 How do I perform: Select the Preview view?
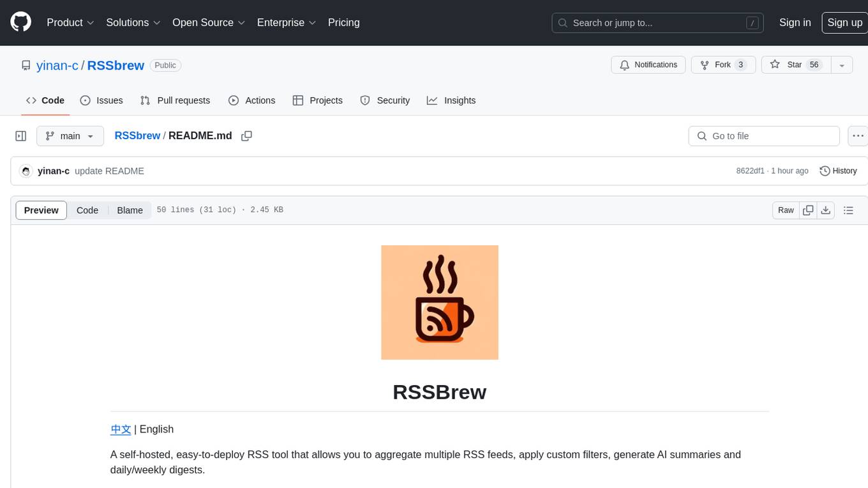coord(41,210)
